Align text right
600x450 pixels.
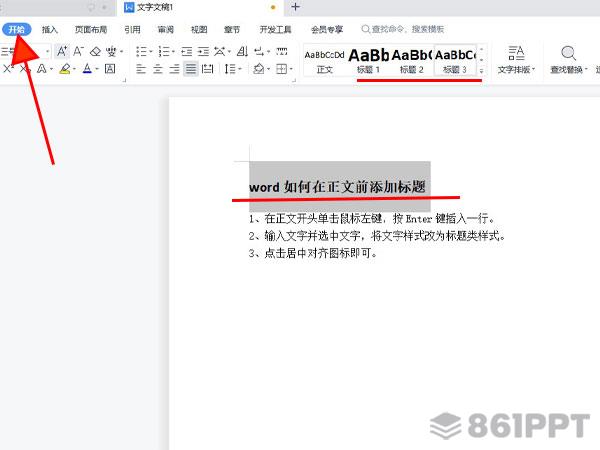click(174, 69)
